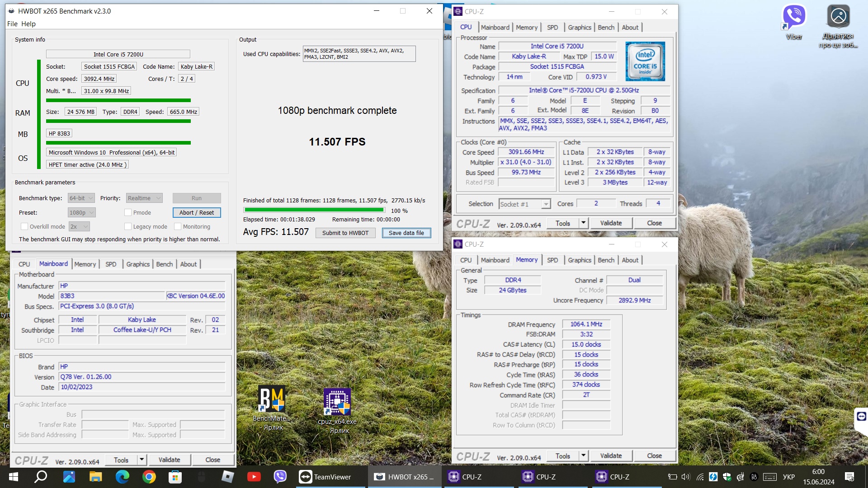Click the green CPU status bar
This screenshot has width=868, height=488.
pyautogui.click(x=118, y=100)
